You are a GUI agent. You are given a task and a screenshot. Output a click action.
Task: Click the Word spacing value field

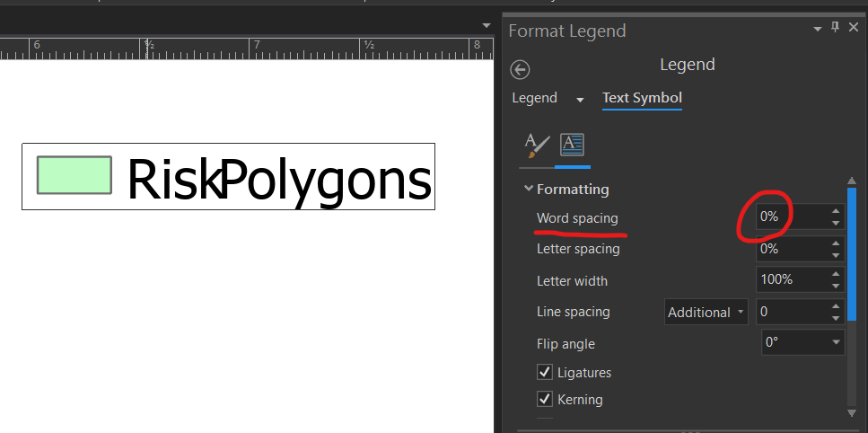click(792, 216)
